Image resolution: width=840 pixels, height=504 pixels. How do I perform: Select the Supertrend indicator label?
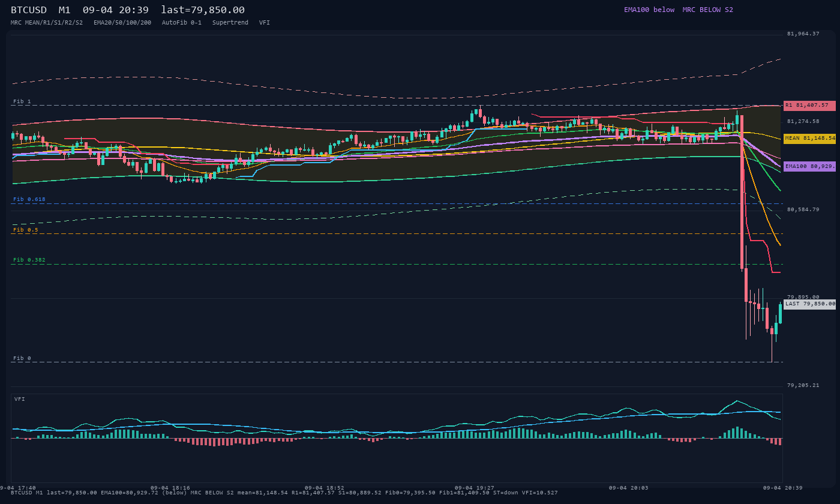pyautogui.click(x=230, y=23)
